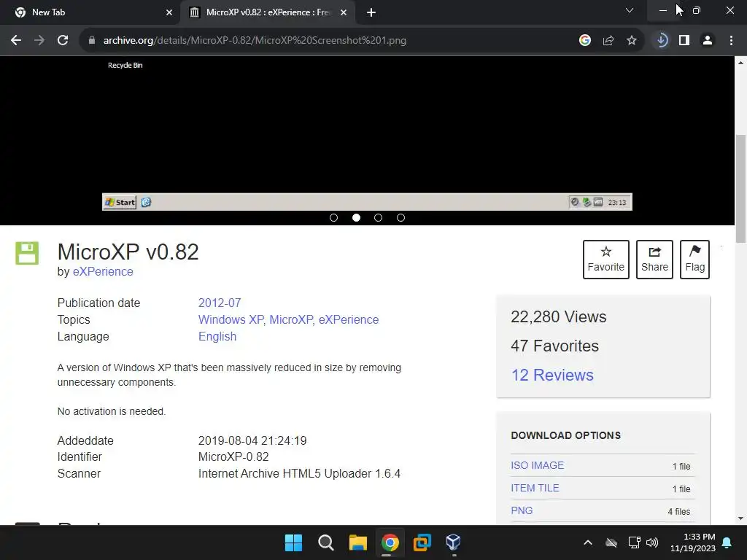Viewport: 747px width, 560px height.
Task: Expand PNG download files
Action: coord(522,510)
